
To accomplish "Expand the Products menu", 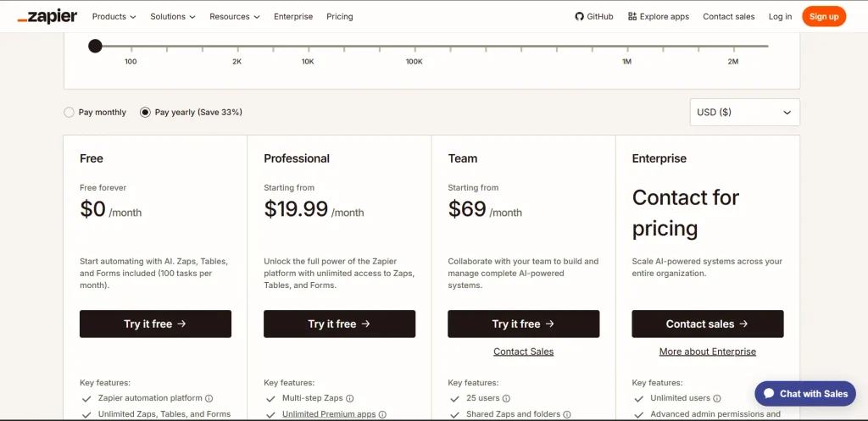I will 114,17.
